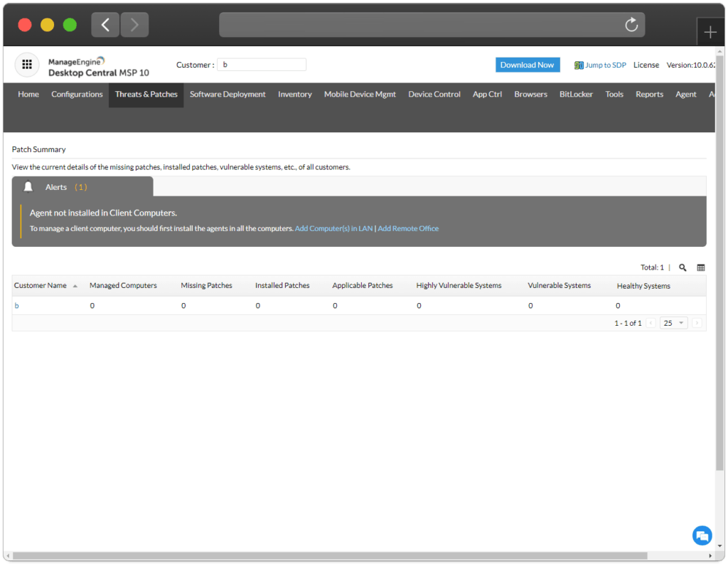
Task: Go forward with browser forward arrow
Action: pos(134,25)
